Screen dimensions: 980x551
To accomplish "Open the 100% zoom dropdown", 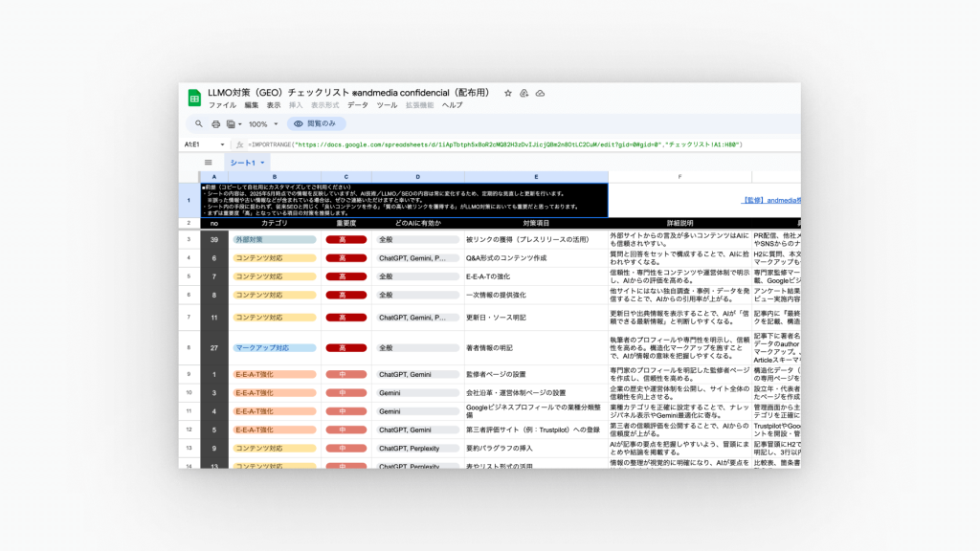I will (263, 124).
